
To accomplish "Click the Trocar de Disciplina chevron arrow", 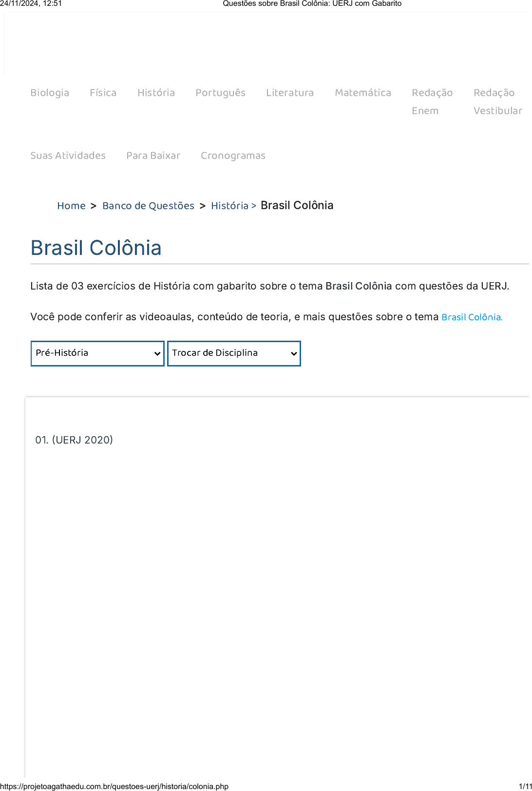I will (x=294, y=354).
